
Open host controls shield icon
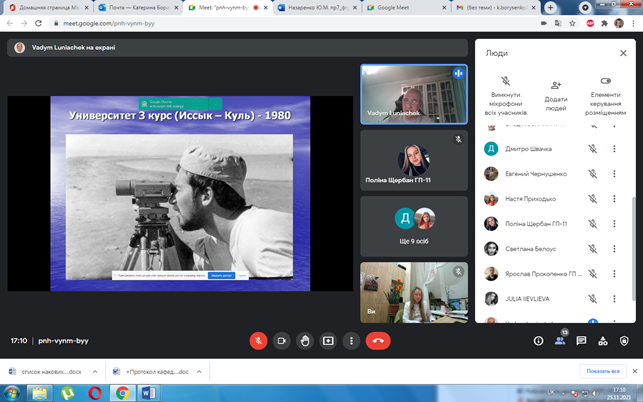click(624, 341)
